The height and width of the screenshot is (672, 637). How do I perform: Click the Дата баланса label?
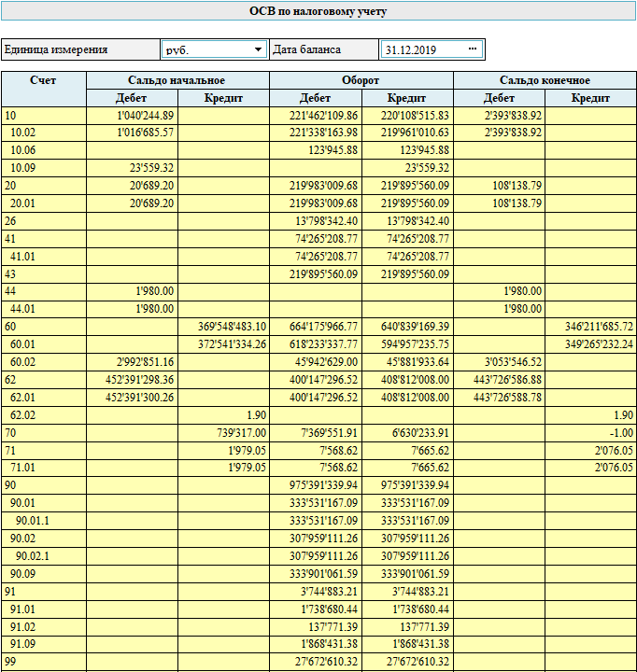click(x=306, y=49)
